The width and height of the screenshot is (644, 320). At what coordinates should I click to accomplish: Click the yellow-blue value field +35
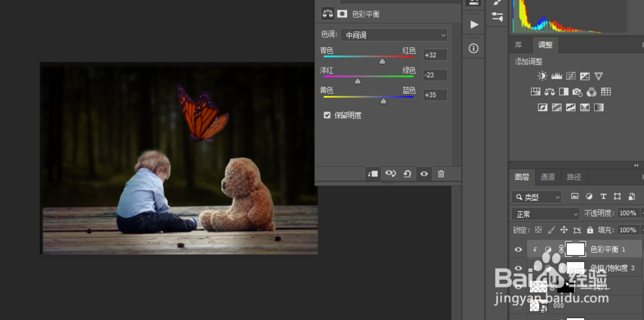point(435,95)
